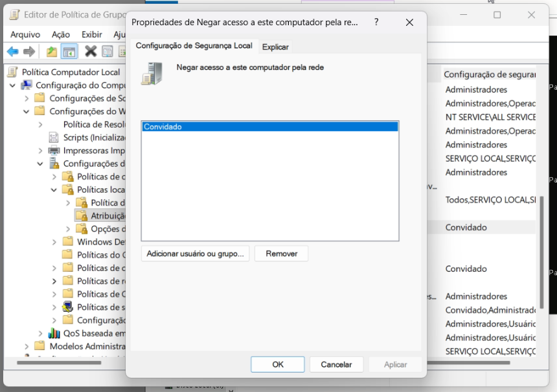Viewport: 557px width, 392px height.
Task: Expand the Windows Defender tree node
Action: [x=54, y=242]
